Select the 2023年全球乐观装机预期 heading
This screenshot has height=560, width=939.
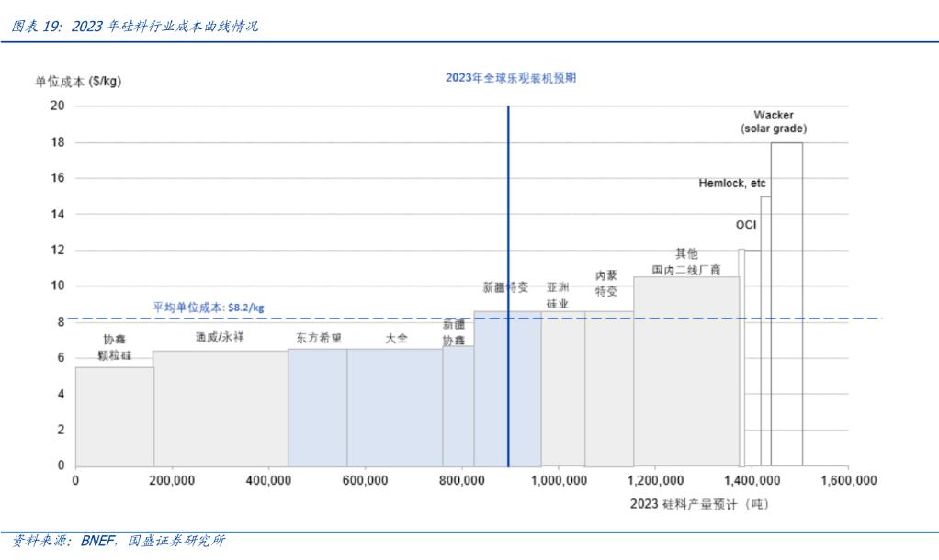[x=511, y=78]
